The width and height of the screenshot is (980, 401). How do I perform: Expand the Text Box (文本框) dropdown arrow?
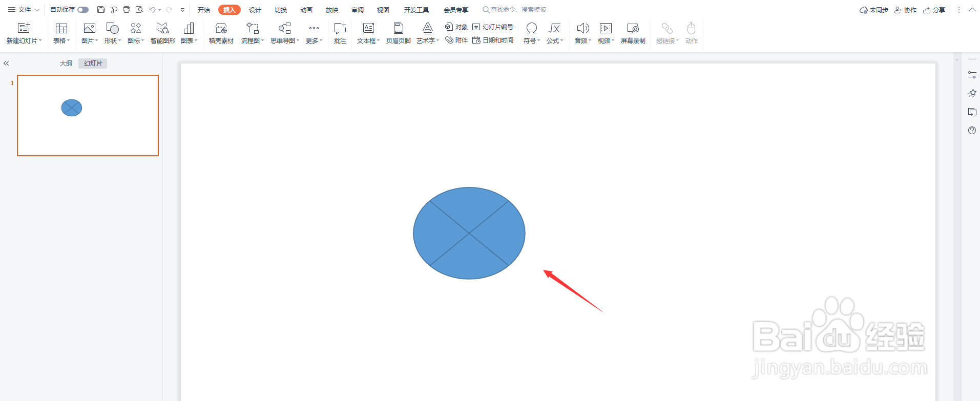(379, 40)
